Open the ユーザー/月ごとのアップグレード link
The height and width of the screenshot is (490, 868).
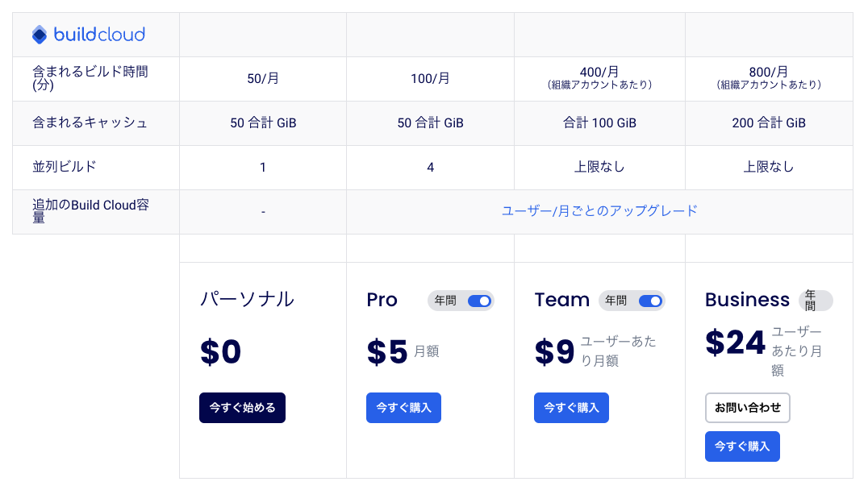pyautogui.click(x=599, y=211)
